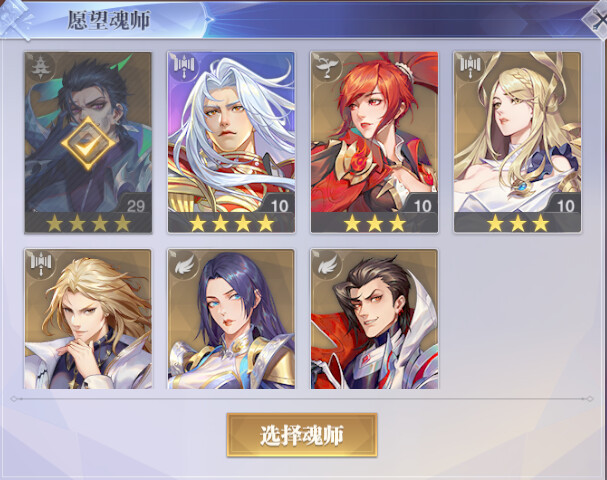Click tower icon on selected dark card
This screenshot has width=607, height=480.
(41, 67)
